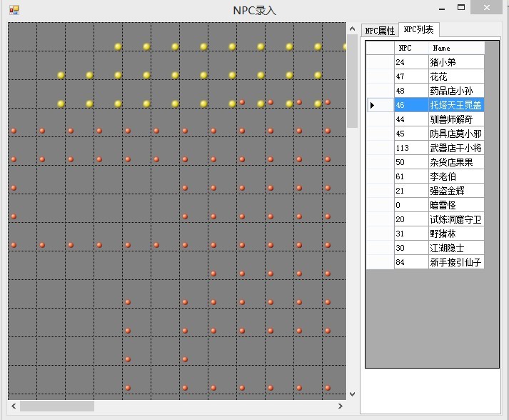509x420 pixels.
Task: Click NPC id cell 113
Action: tap(410, 148)
